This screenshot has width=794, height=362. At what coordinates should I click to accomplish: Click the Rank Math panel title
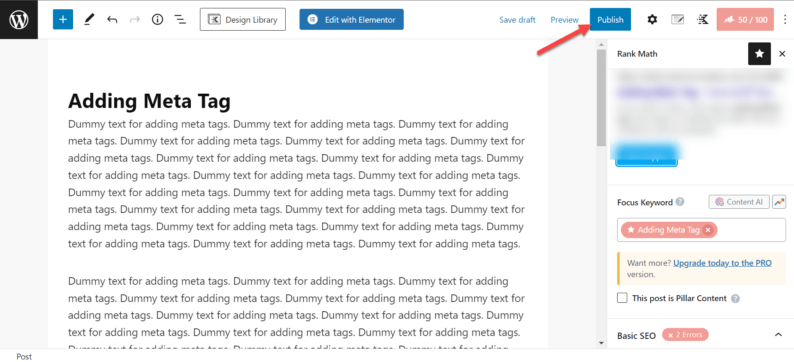[x=637, y=54]
